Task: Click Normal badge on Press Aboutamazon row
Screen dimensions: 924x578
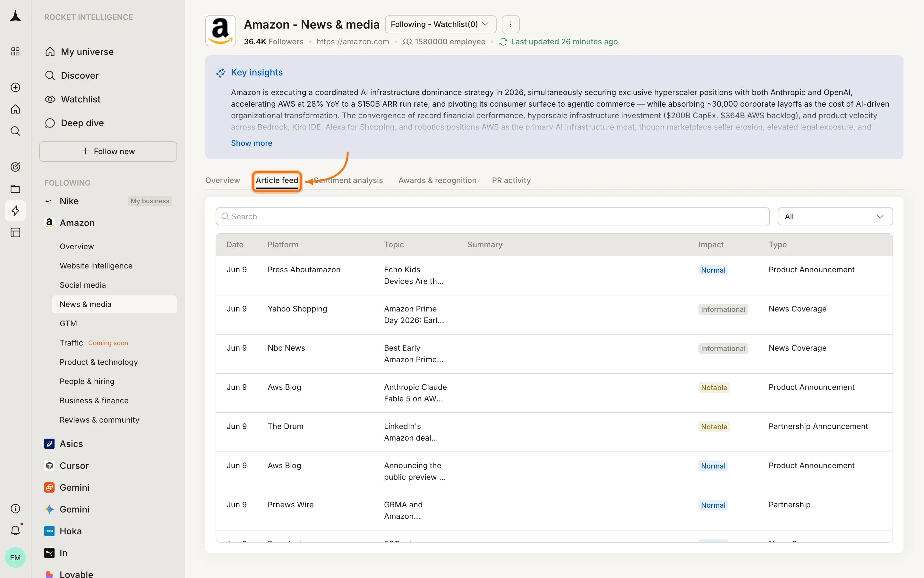Action: 713,270
